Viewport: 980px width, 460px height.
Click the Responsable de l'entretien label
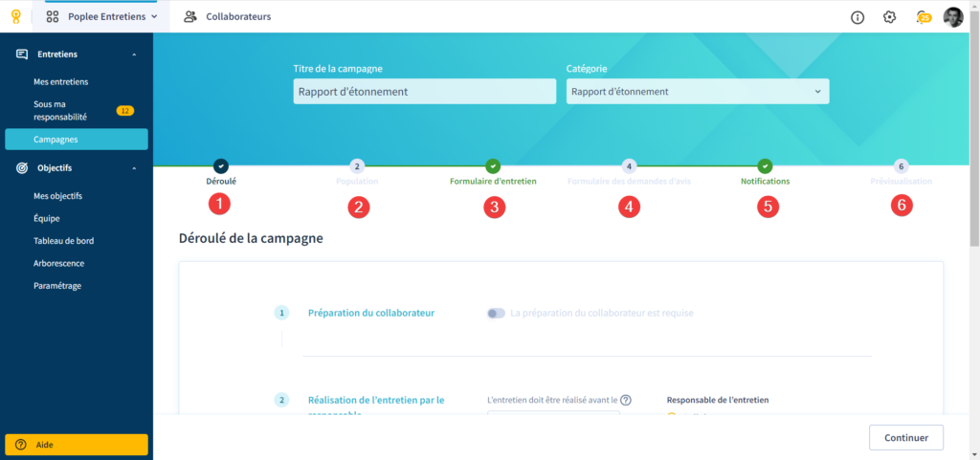click(x=718, y=400)
